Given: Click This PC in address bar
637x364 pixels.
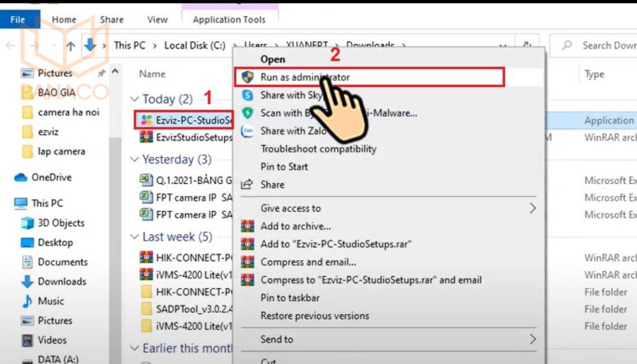Looking at the screenshot, I should [x=129, y=45].
